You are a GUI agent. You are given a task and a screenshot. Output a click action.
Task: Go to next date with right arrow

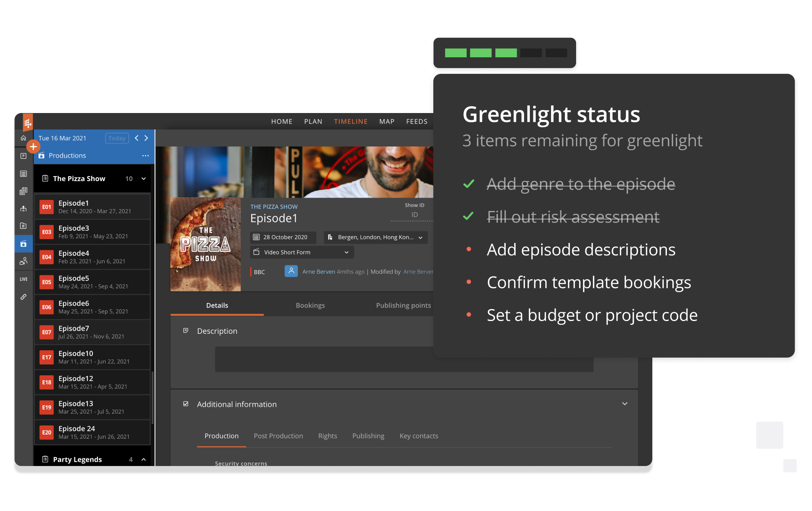146,138
